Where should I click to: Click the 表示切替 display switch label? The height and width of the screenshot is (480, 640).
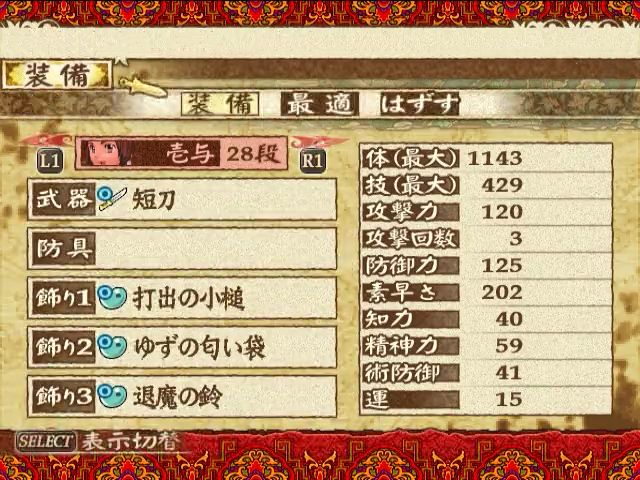coord(130,442)
